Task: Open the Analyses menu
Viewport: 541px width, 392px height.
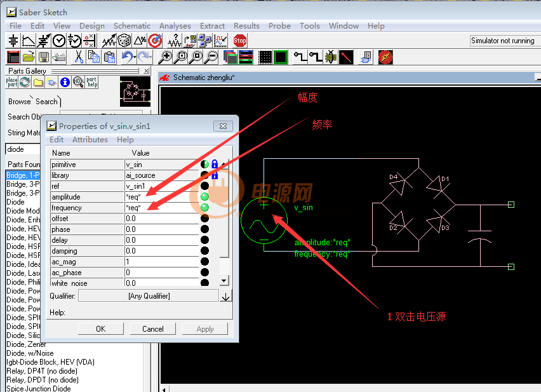Action: coord(175,26)
